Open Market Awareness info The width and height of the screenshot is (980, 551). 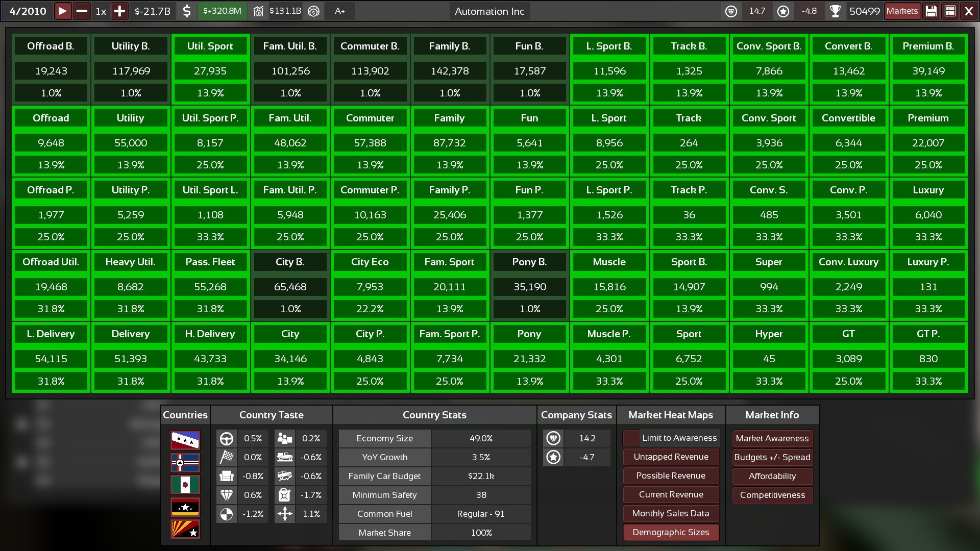772,438
